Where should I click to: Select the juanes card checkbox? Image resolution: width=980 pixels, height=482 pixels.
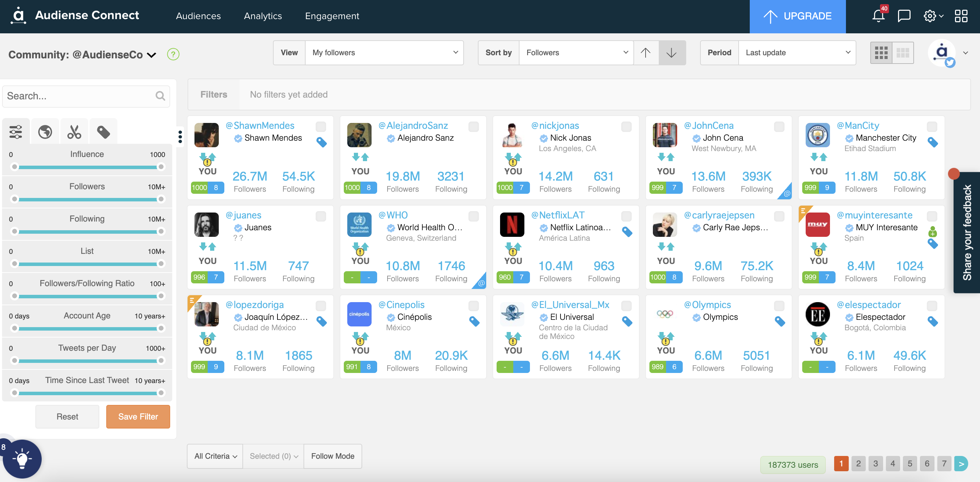coord(321,216)
